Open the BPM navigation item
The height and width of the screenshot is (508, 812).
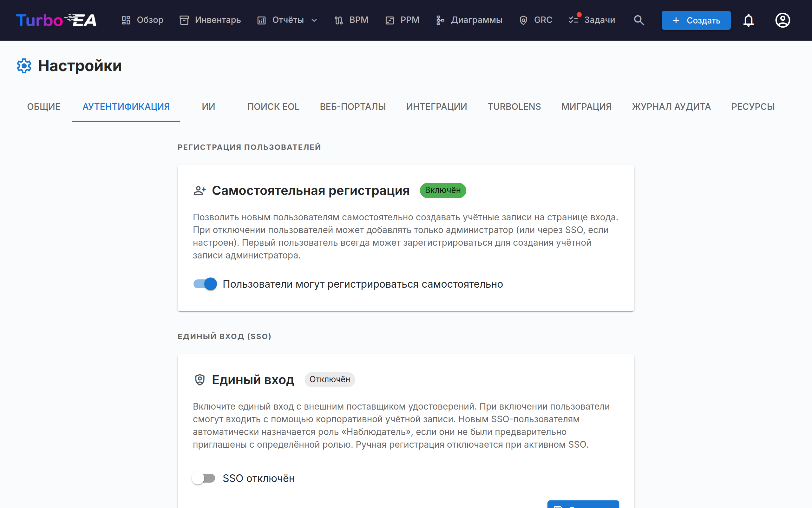(351, 20)
